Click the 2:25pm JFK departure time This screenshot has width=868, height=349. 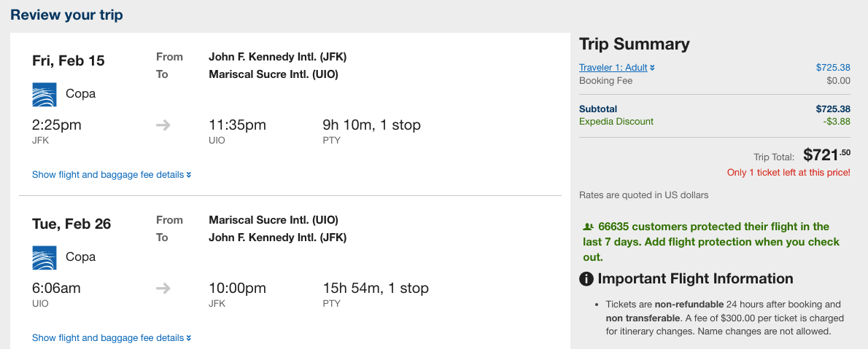(x=57, y=125)
